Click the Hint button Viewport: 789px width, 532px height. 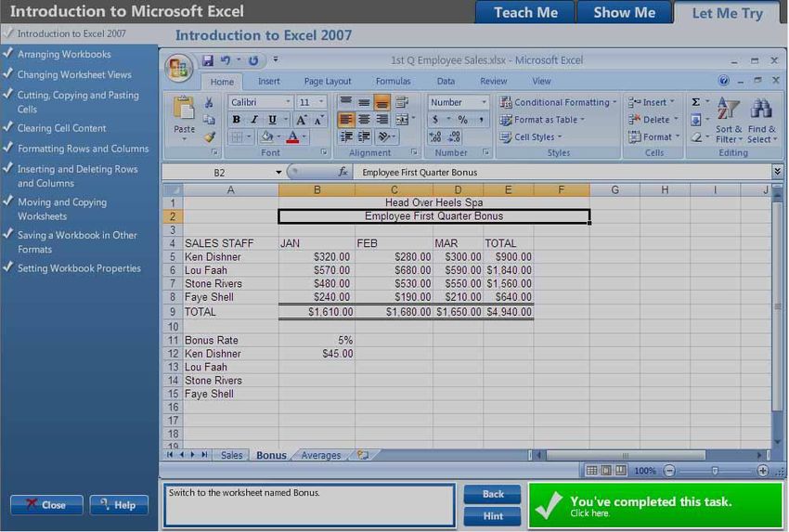(493, 516)
